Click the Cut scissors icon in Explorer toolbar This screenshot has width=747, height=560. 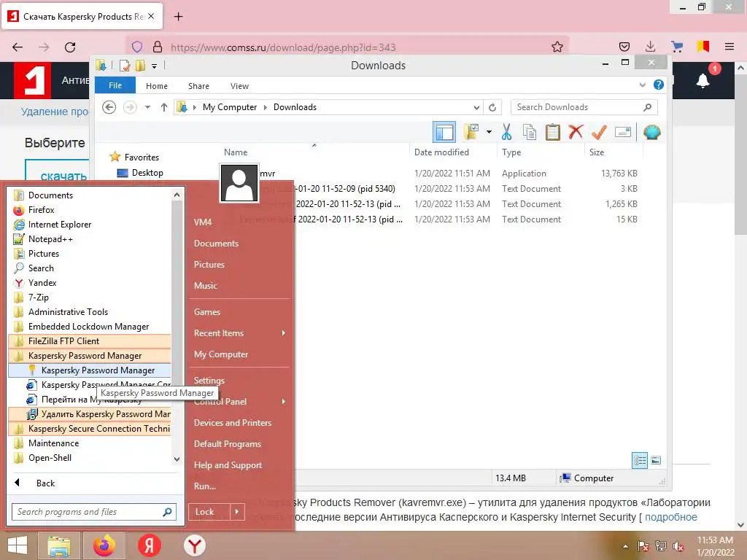(x=506, y=132)
